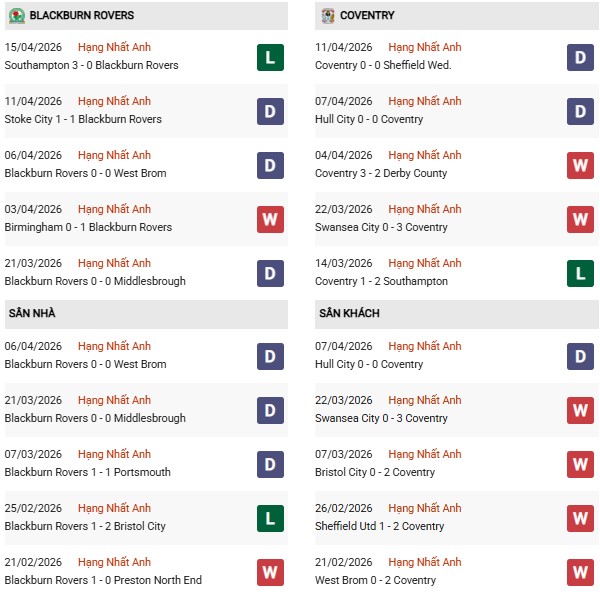The width and height of the screenshot is (600, 594).
Task: Click the red W badge for Birmingham 0-1 Blackburn
Action: coord(270,219)
